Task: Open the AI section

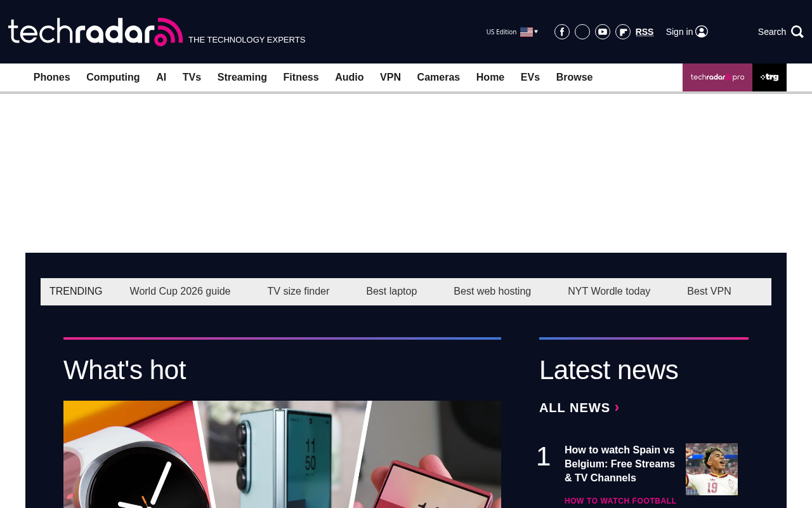Action: [x=161, y=77]
